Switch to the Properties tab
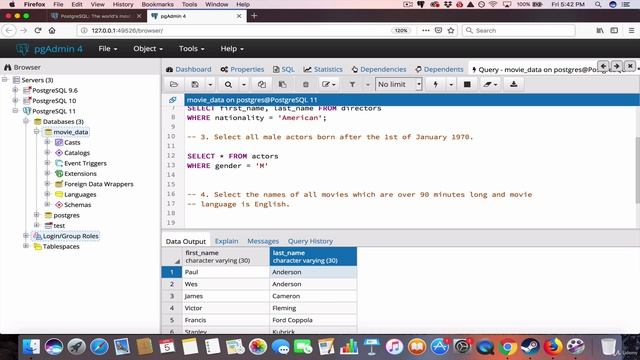The height and width of the screenshot is (360, 640). [242, 69]
